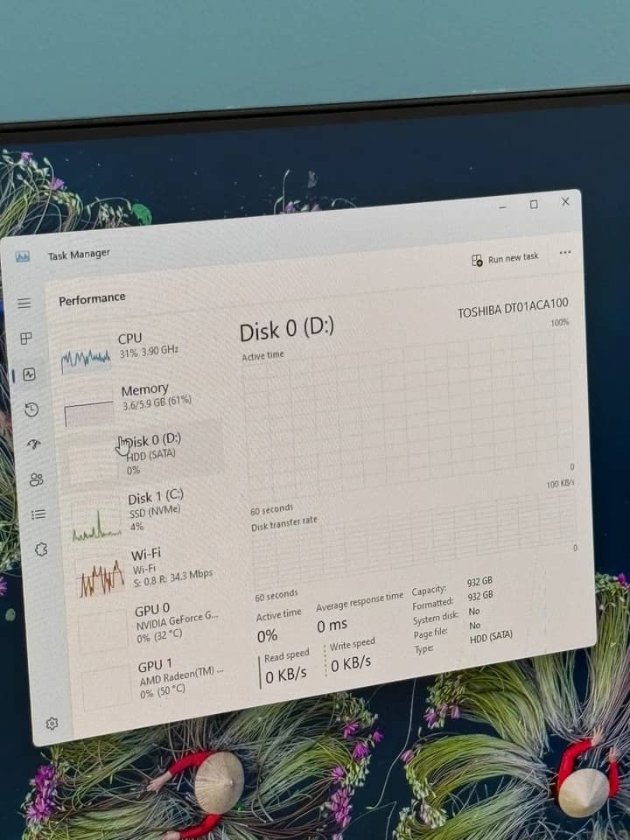Click the Active time 0% value
Viewport: 630px width, 840px height.
267,636
